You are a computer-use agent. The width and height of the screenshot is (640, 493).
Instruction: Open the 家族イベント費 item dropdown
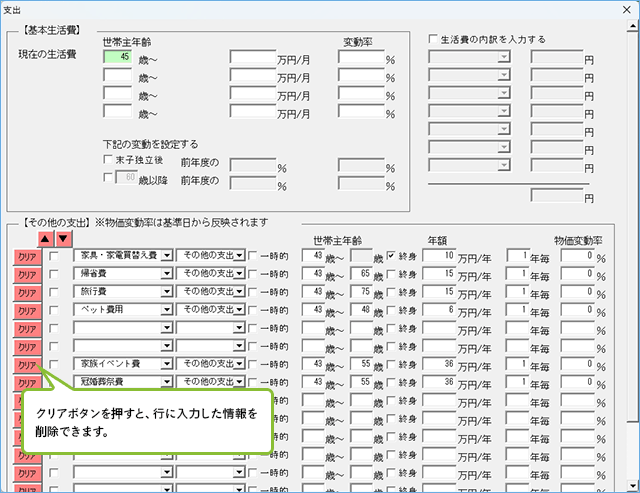click(167, 364)
